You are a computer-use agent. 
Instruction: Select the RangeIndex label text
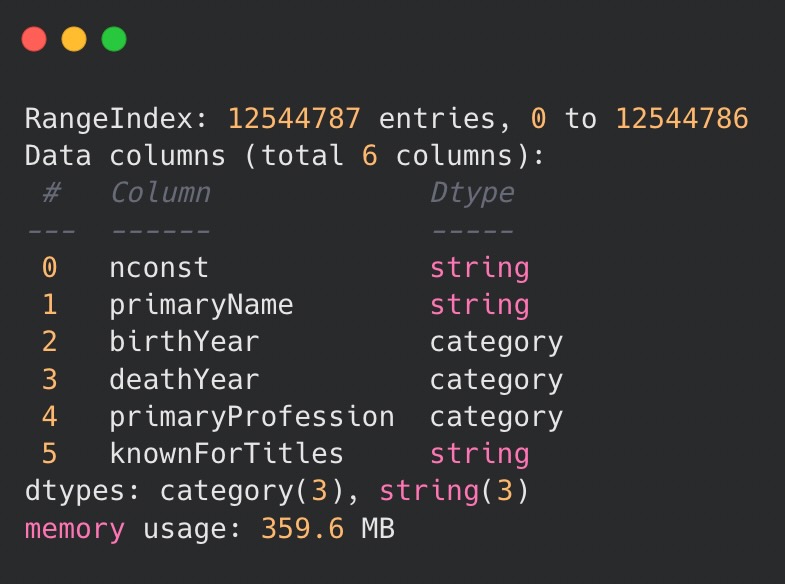[115, 119]
